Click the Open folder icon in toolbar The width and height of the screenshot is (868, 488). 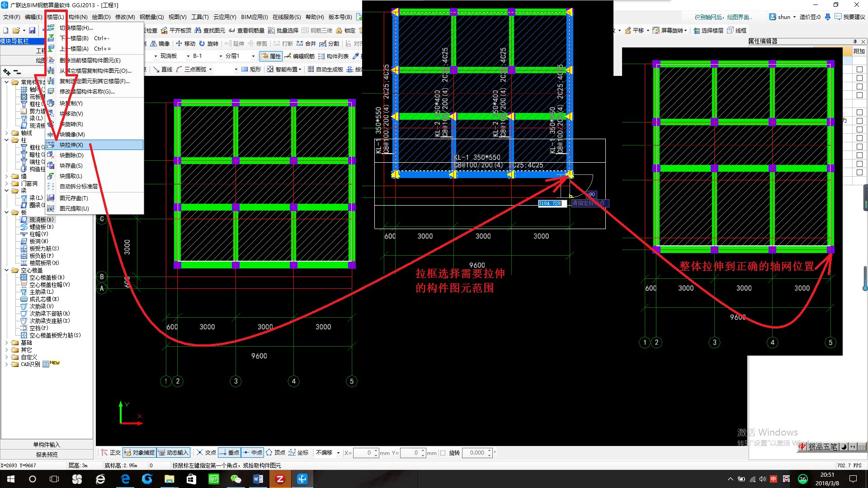(x=16, y=30)
